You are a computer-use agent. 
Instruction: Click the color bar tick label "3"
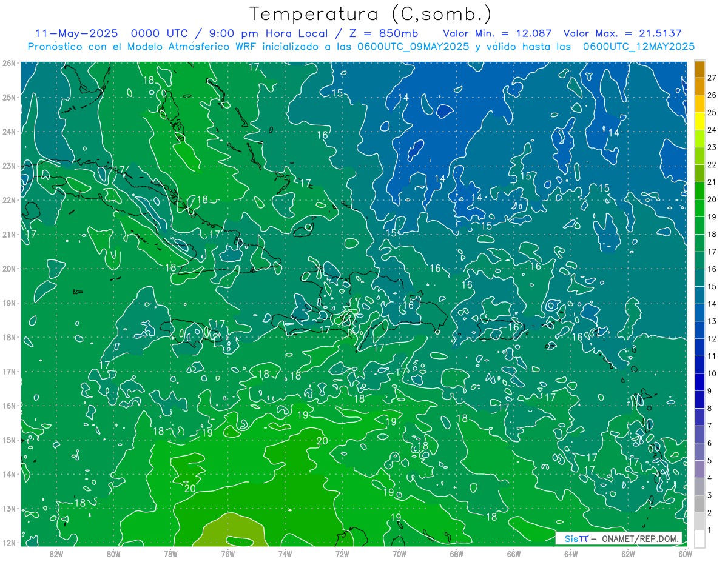click(710, 495)
